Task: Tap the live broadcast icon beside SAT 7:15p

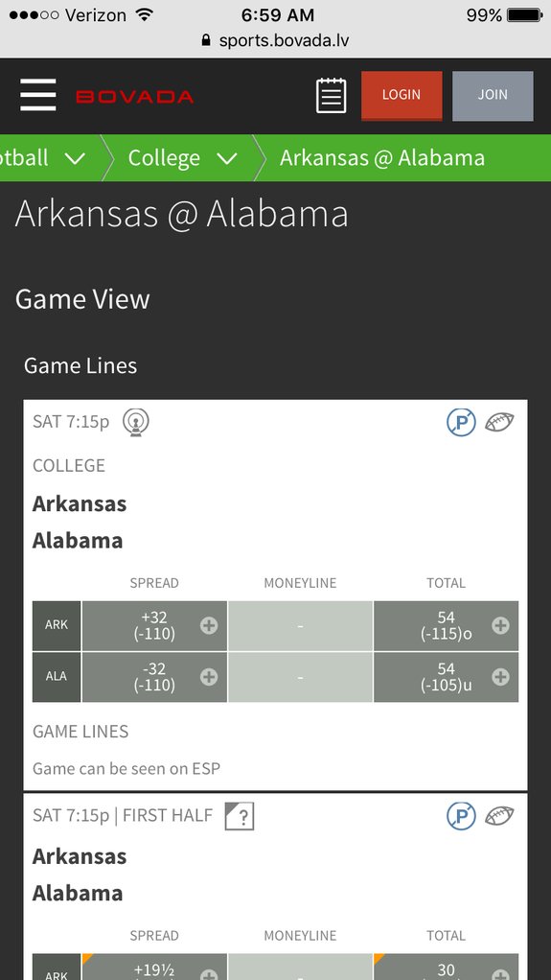Action: coord(135,422)
